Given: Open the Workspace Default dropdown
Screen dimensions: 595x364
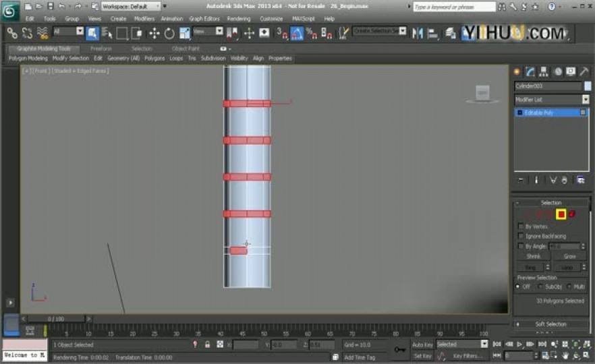Looking at the screenshot, I should coord(131,7).
